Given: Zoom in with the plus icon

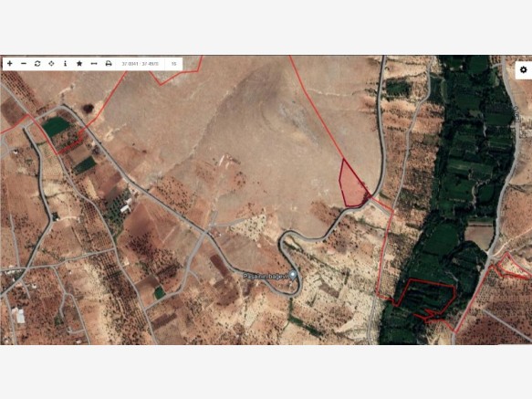Looking at the screenshot, I should (x=10, y=64).
